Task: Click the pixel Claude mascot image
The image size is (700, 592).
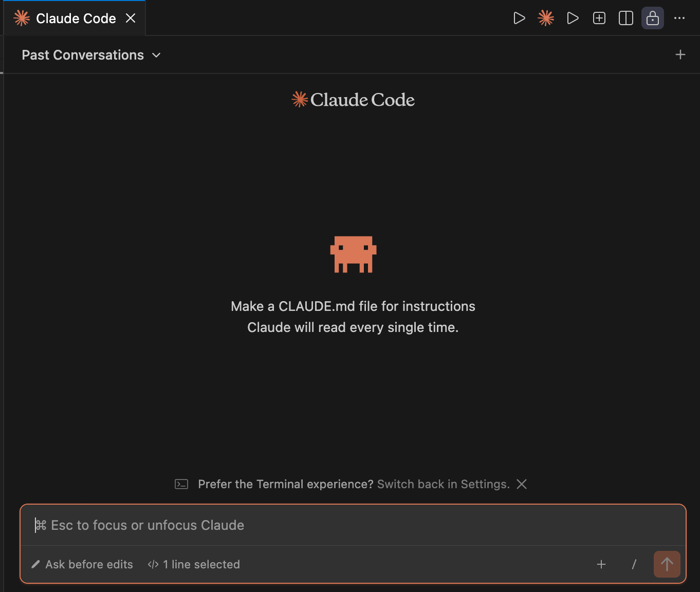Action: 353,254
